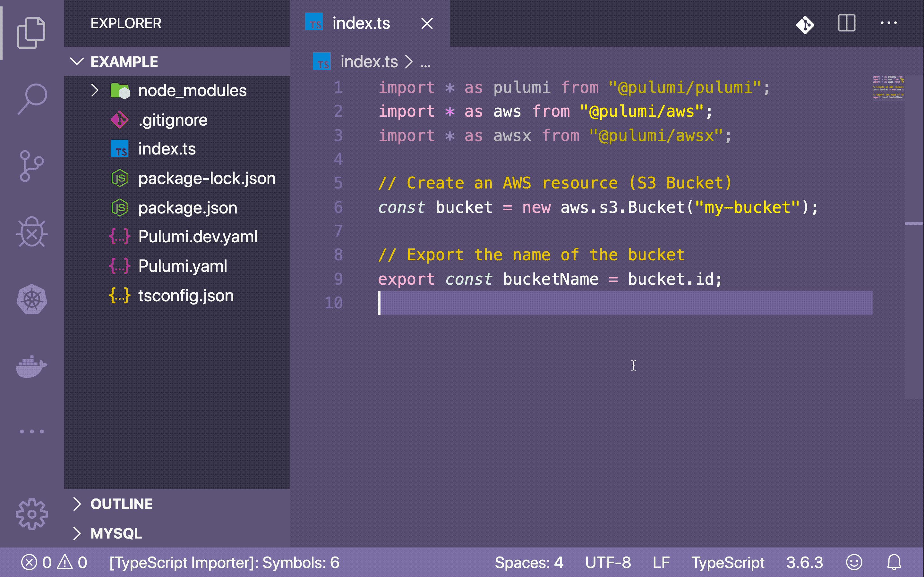Open the Settings gear icon
924x577 pixels.
(x=32, y=514)
